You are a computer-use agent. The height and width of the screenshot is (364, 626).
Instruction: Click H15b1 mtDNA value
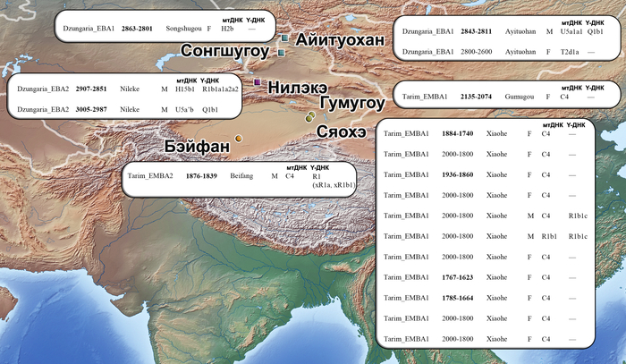185,89
